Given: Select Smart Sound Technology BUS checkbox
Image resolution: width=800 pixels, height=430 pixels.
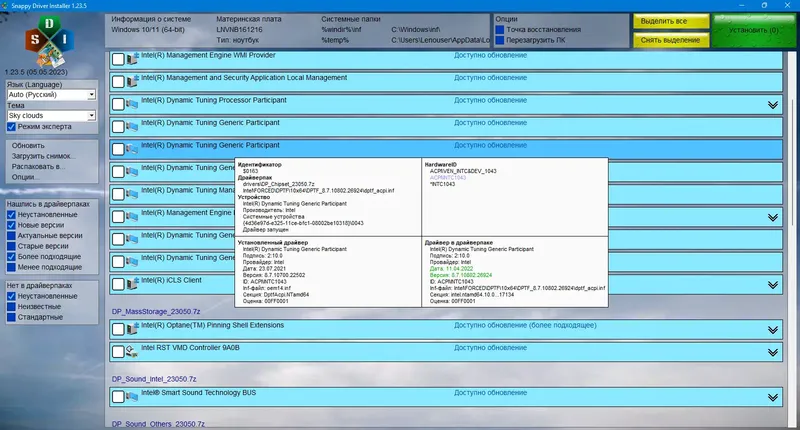Looking at the screenshot, I should pyautogui.click(x=118, y=396).
